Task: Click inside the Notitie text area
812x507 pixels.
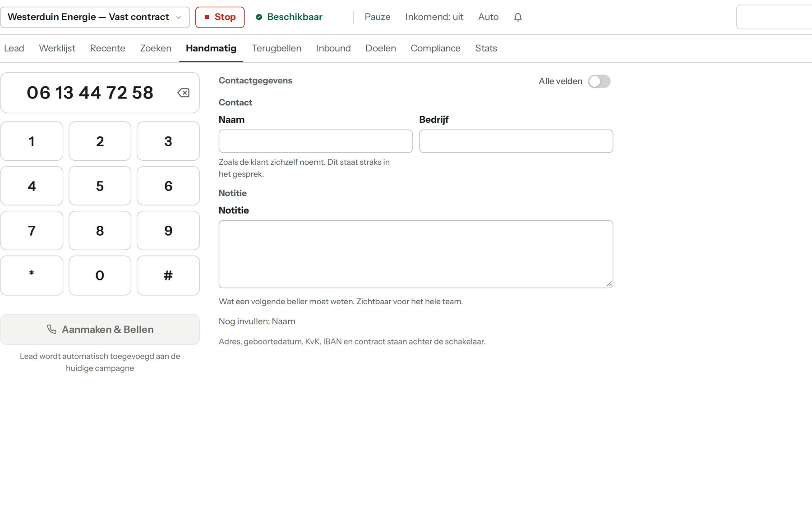Action: 416,254
